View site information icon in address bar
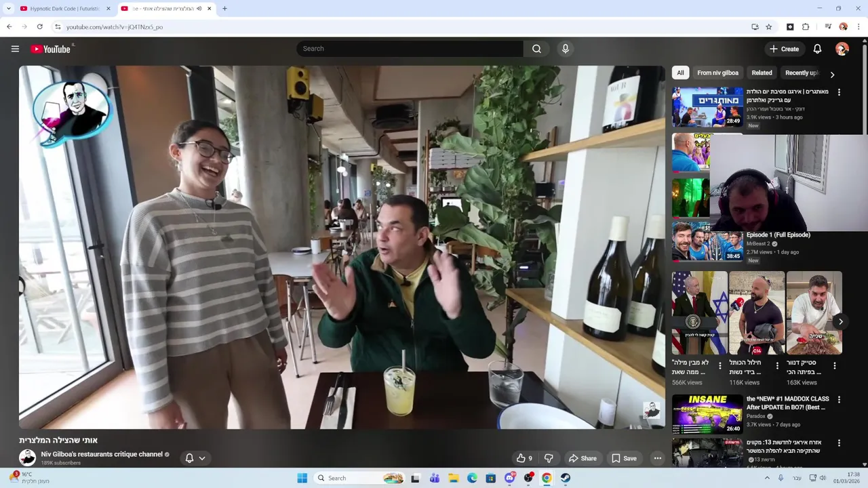Viewport: 868px width, 488px height. pyautogui.click(x=58, y=27)
